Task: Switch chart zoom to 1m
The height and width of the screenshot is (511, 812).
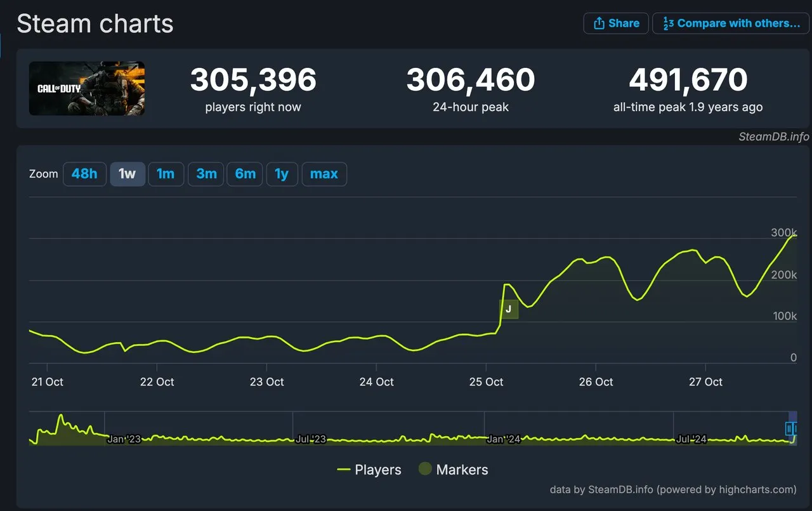Action: click(166, 174)
